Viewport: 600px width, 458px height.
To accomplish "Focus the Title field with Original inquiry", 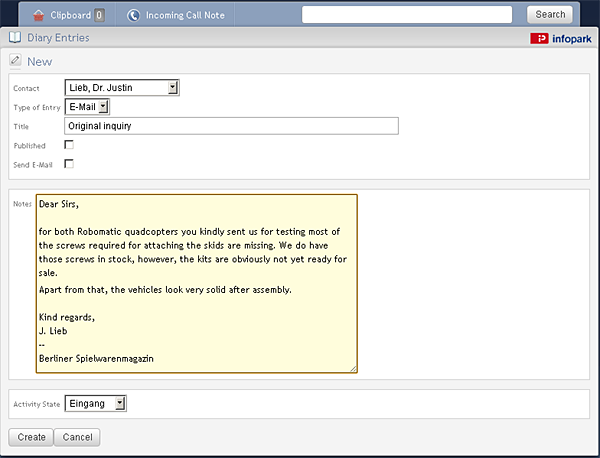I will pyautogui.click(x=232, y=126).
